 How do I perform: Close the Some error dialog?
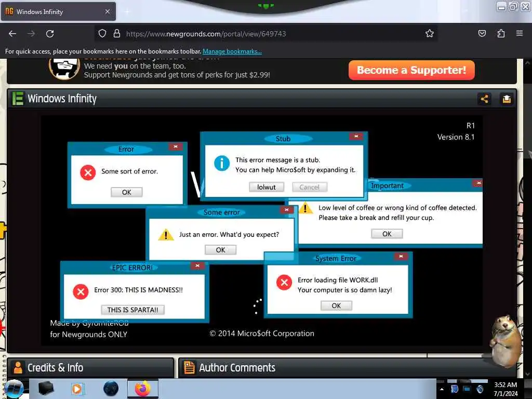(x=287, y=210)
